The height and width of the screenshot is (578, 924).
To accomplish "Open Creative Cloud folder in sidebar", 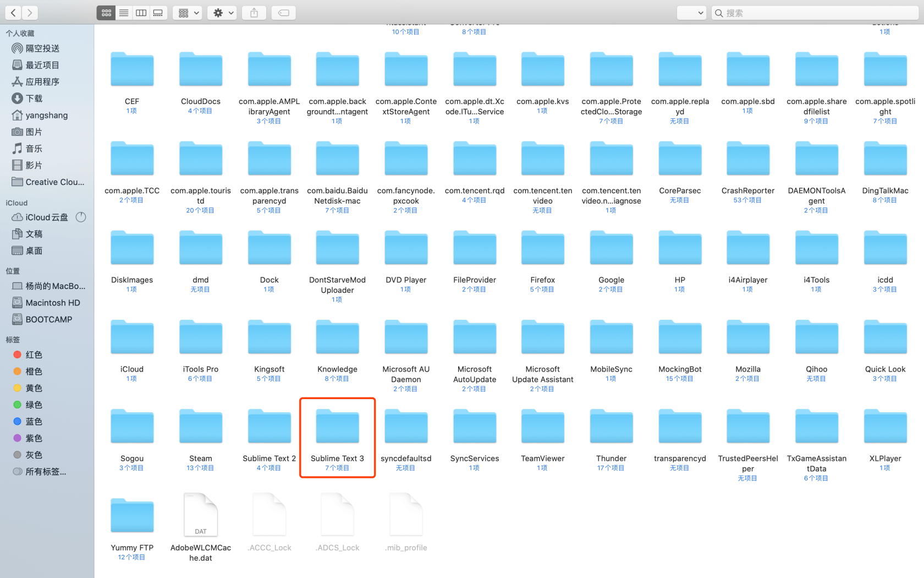I will click(48, 182).
